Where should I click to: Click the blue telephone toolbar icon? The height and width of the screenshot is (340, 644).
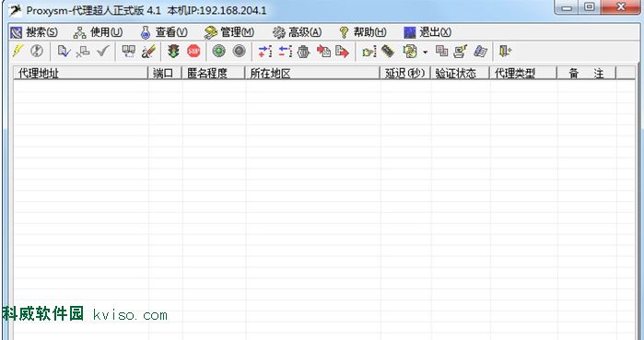(x=480, y=52)
